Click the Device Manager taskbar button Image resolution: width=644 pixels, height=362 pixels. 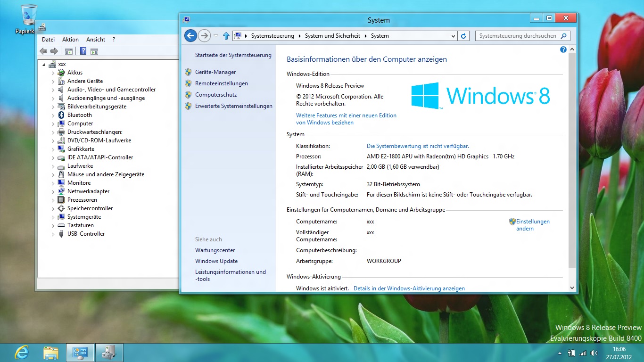(x=109, y=353)
